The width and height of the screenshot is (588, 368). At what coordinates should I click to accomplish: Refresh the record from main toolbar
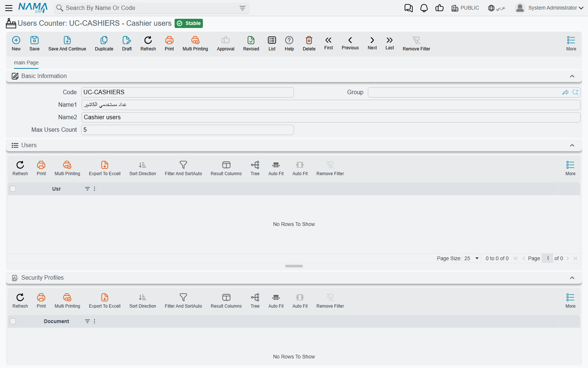point(148,43)
